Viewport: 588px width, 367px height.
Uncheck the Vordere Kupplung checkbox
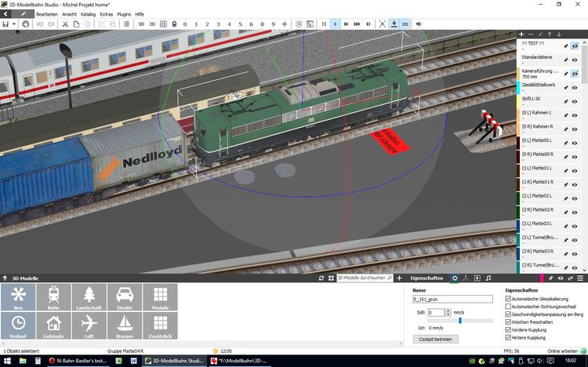coord(509,329)
